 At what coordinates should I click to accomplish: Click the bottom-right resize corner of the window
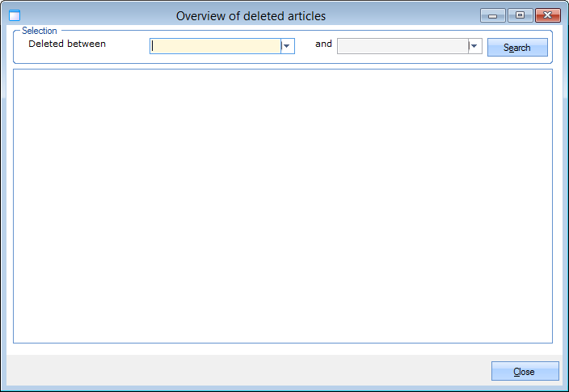coord(565,388)
